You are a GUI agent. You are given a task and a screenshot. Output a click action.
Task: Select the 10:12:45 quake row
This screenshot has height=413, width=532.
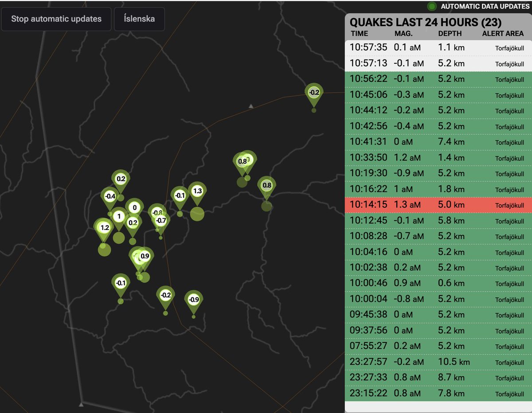(x=438, y=221)
